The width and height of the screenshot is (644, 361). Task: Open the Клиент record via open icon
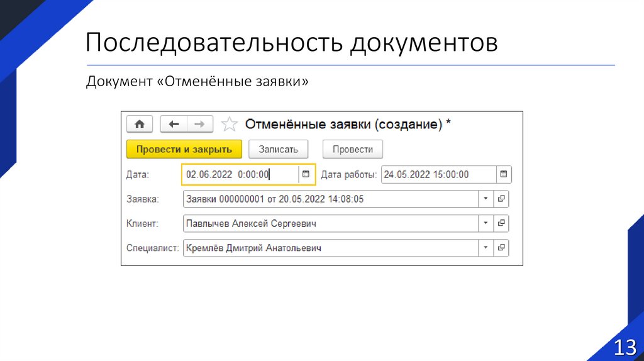tap(501, 224)
